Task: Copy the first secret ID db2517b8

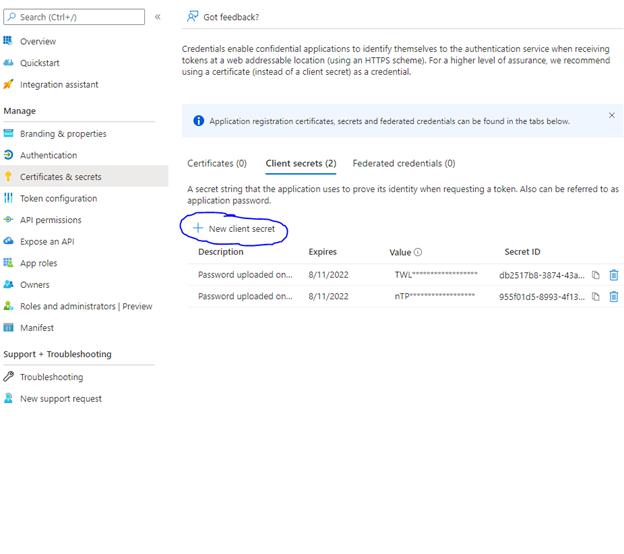Action: coord(596,275)
